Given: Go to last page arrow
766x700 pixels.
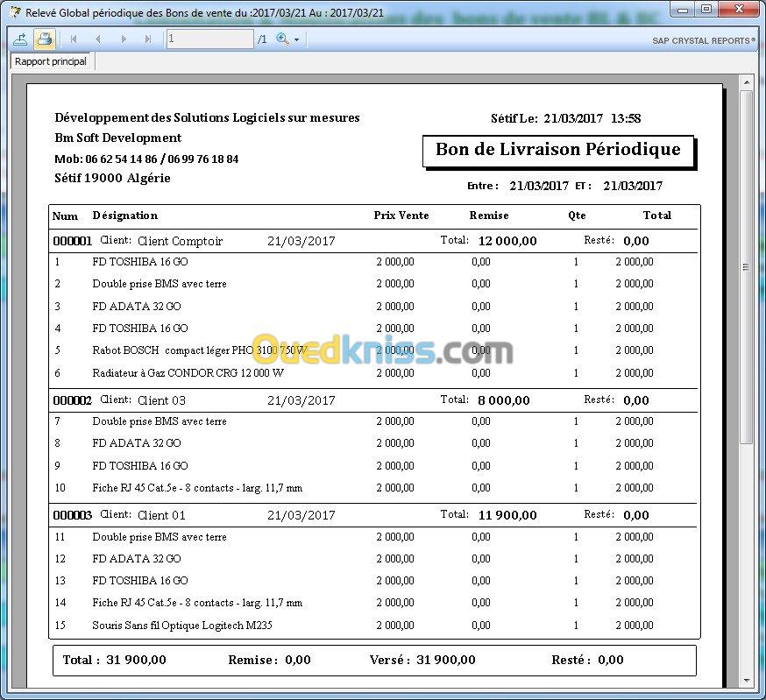Looking at the screenshot, I should click(148, 39).
